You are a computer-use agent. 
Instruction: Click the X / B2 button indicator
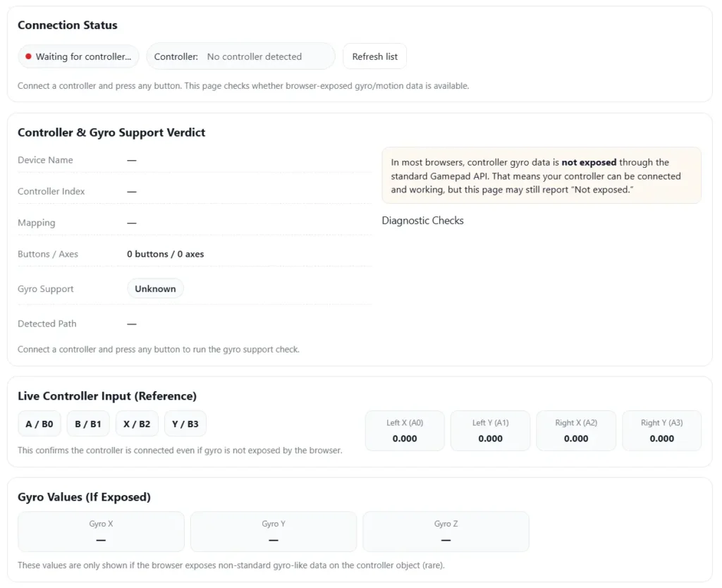coord(137,424)
